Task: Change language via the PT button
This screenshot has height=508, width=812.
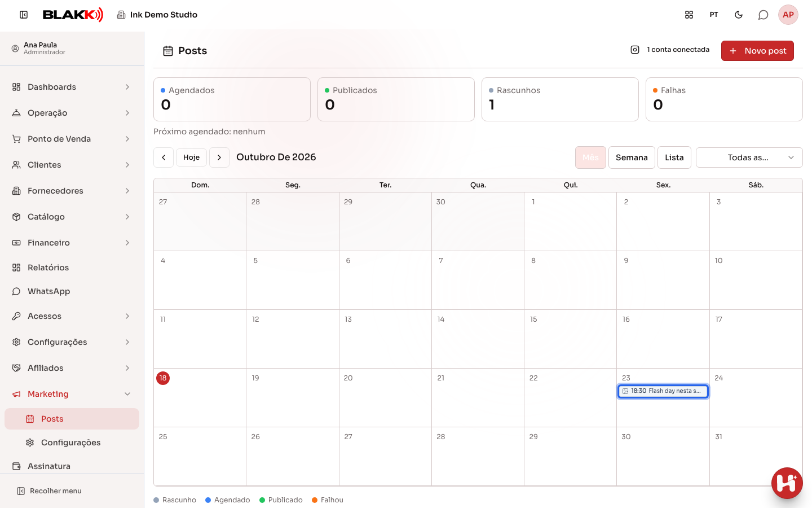Action: coord(714,15)
